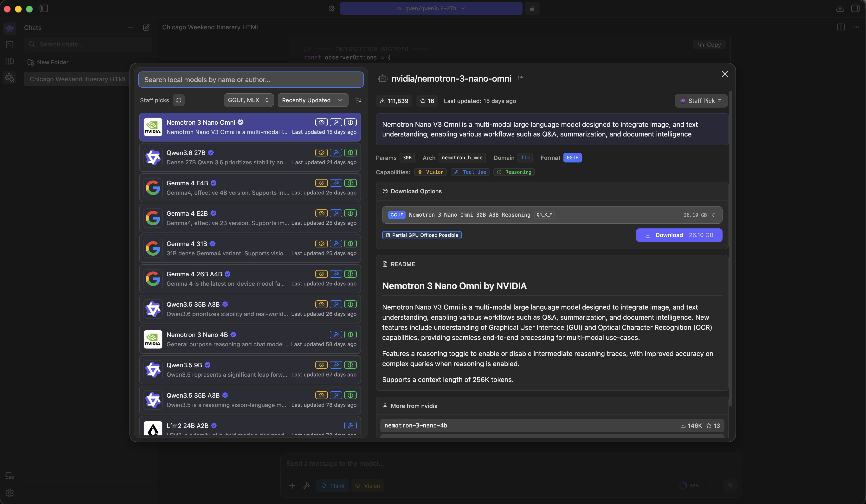Select the Gemma 4 E4B model

250,188
